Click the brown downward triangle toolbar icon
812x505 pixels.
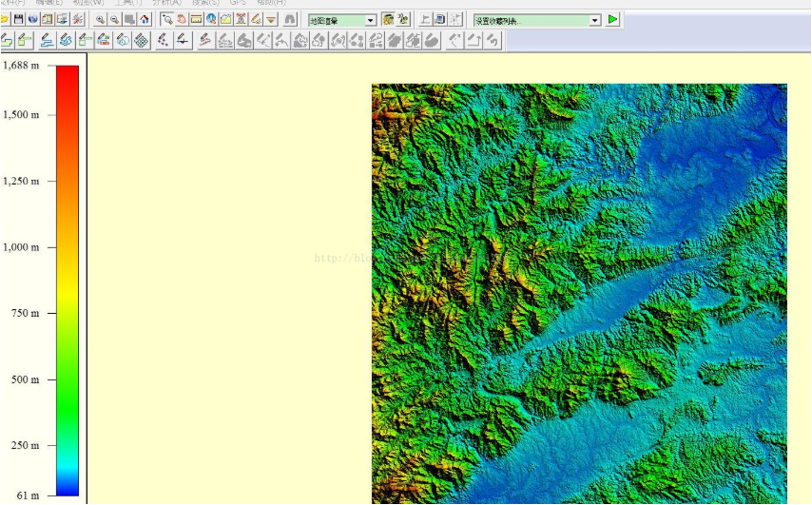tap(270, 19)
